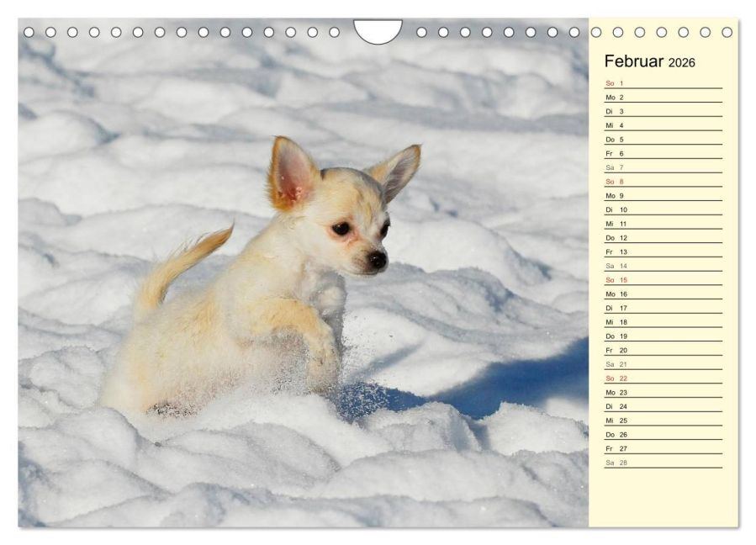Image resolution: width=756 pixels, height=545 pixels.
Task: Select the date row Di 17
Action: pos(663,308)
